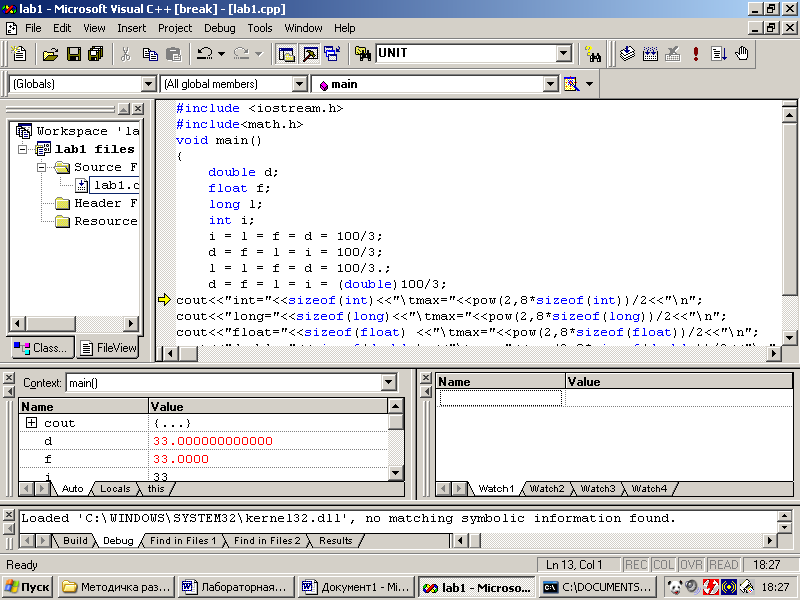800x600 pixels.
Task: Switch to the Watch2 tab
Action: click(x=546, y=489)
